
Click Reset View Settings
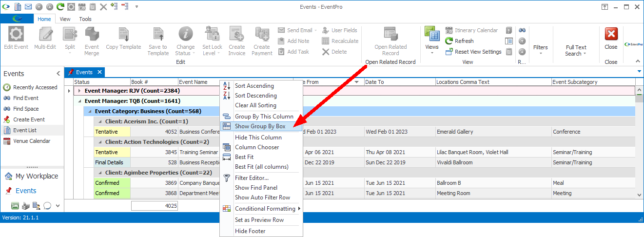[473, 52]
